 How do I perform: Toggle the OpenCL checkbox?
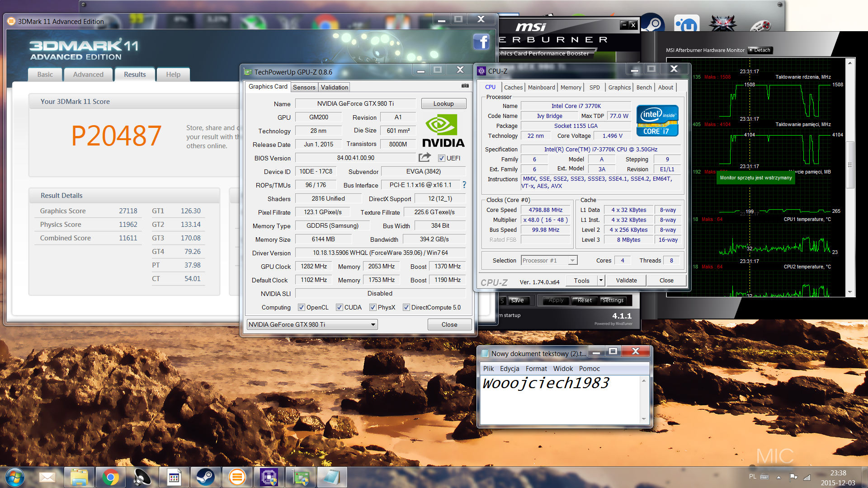click(x=301, y=307)
